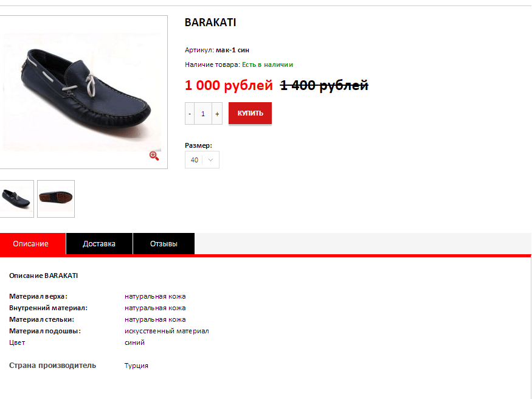Click the main blue loafer product image
The width and height of the screenshot is (532, 399).
(82, 92)
